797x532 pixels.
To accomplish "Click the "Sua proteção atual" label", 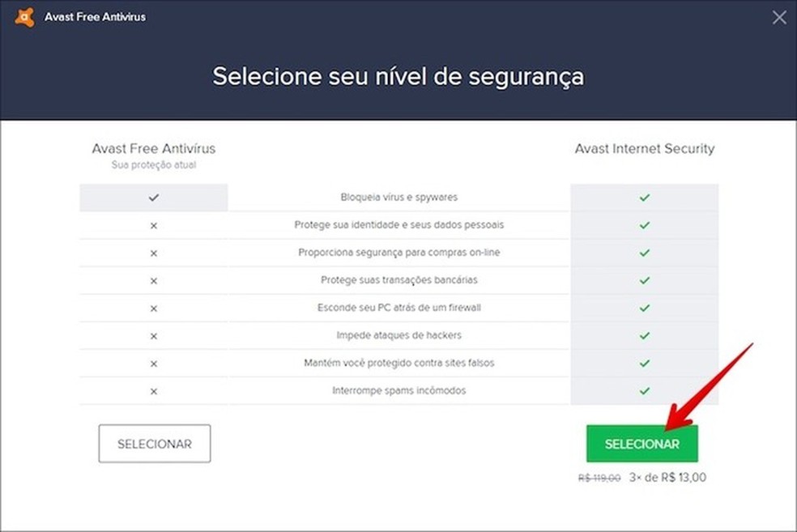I will pos(153,164).
